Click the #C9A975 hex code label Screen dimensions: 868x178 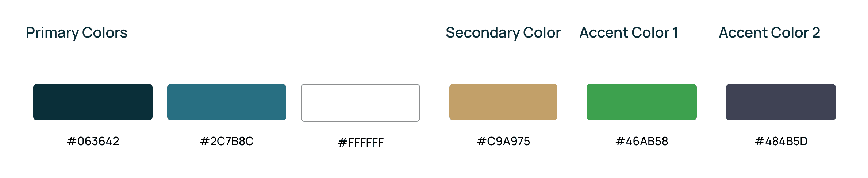tap(503, 141)
